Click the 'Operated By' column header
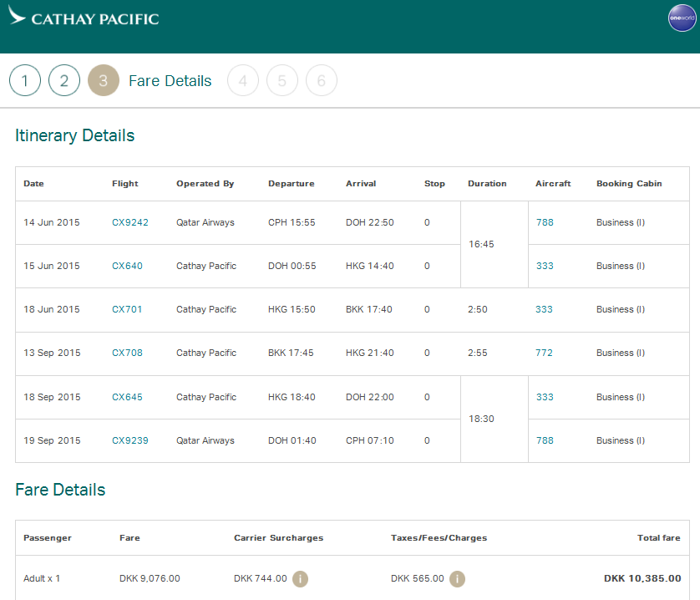Screen dimensions: 700x600 pyautogui.click(x=205, y=184)
